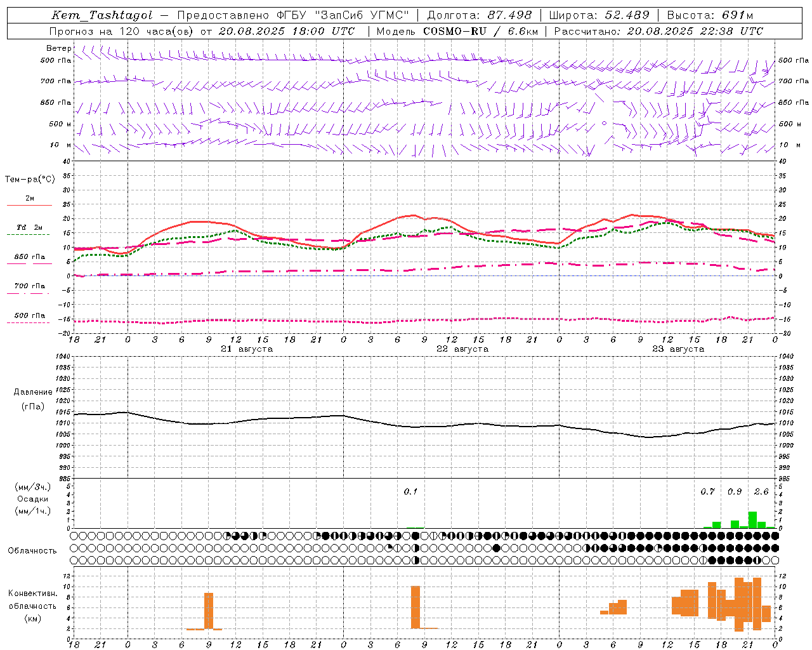
Task: Click the '2.6' precipitation amount value
Action: 761,491
